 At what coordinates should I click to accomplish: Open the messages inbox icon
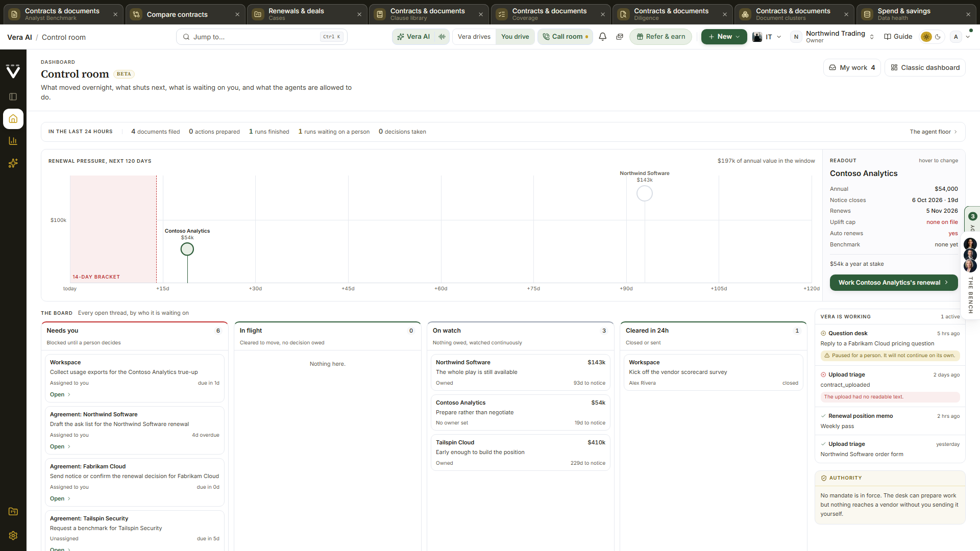tap(620, 37)
